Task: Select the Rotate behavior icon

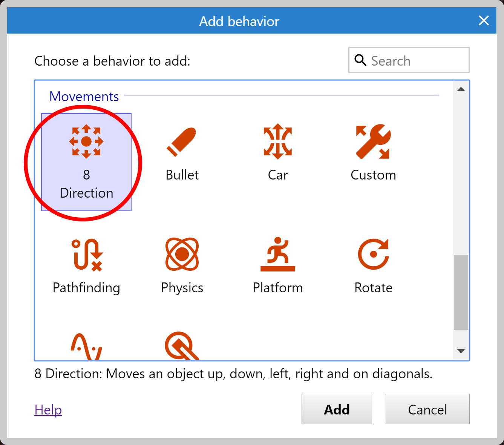Action: (x=373, y=255)
